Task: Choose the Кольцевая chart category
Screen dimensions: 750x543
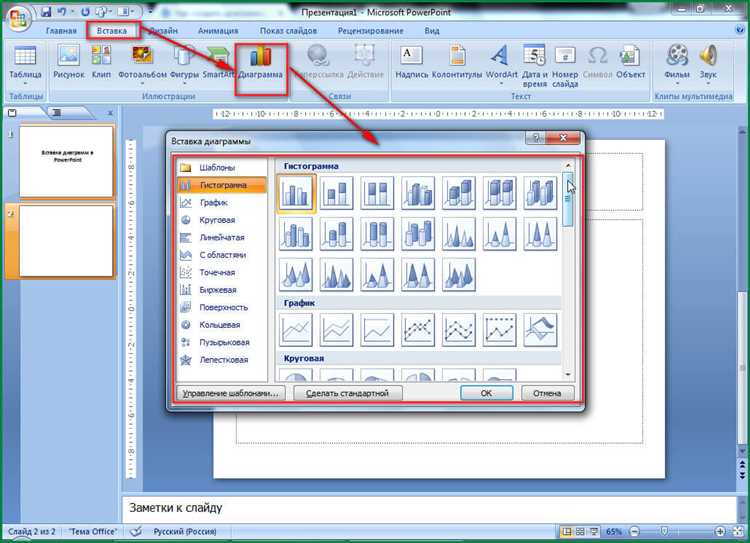Action: [222, 325]
